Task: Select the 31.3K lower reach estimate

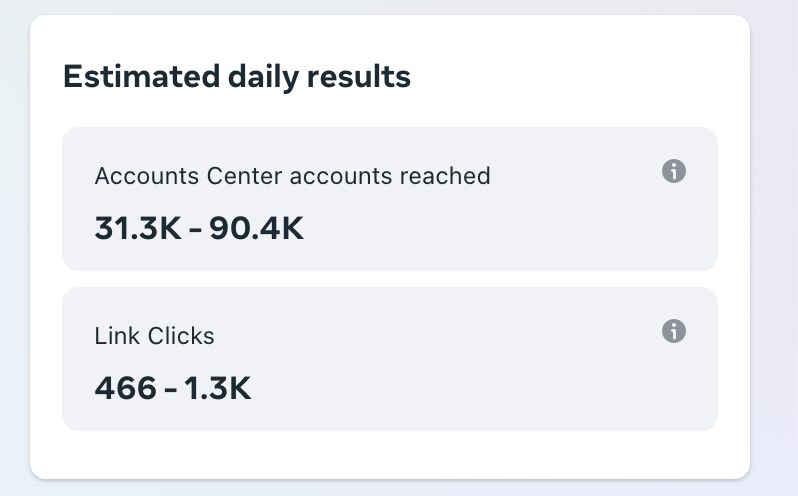Action: (x=138, y=227)
